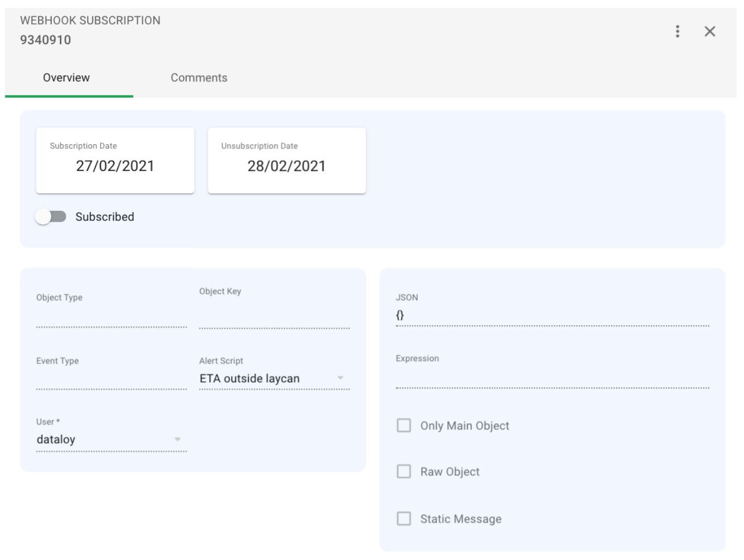Click the WEBHOOK SUBSCRIPTION header title
The height and width of the screenshot is (560, 744).
point(90,21)
